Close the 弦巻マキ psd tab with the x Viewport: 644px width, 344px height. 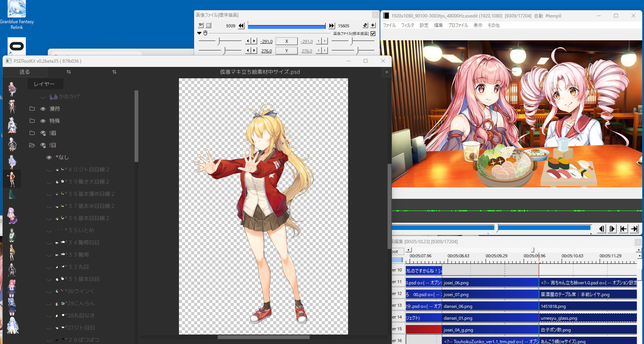(x=387, y=72)
